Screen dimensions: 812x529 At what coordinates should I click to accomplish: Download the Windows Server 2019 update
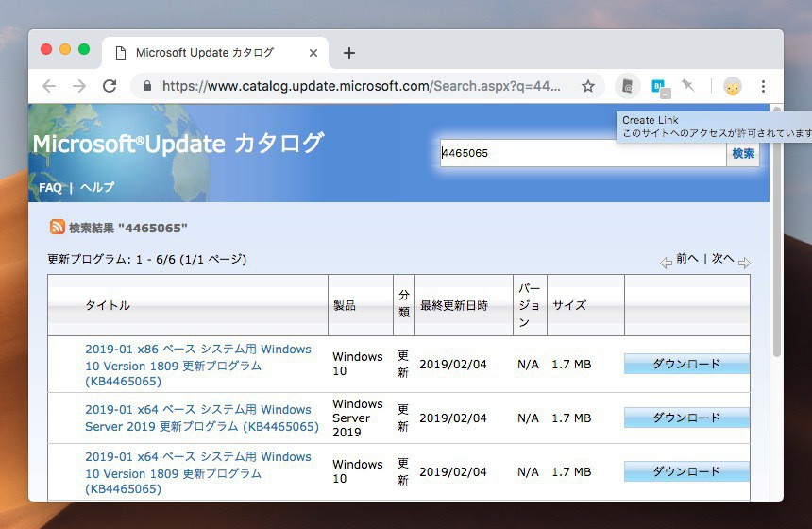point(686,418)
